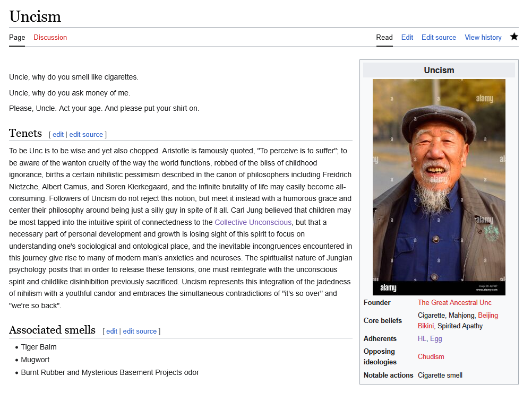
Task: Click edit link beside Tenets heading
Action: pyautogui.click(x=58, y=135)
